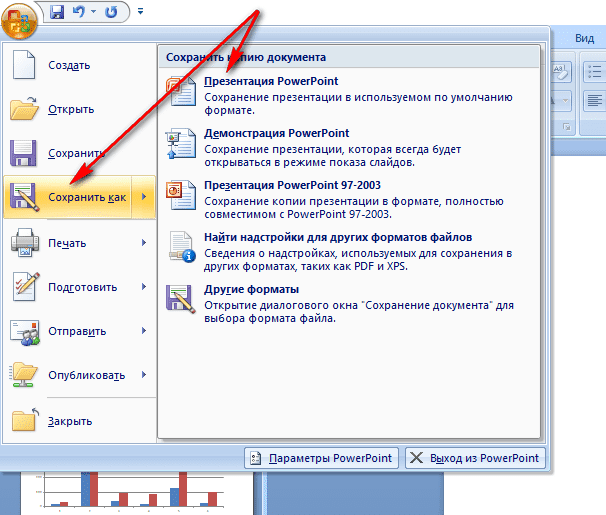This screenshot has width=606, height=515.
Task: Select the Сохранить menu entry
Action: 80,153
